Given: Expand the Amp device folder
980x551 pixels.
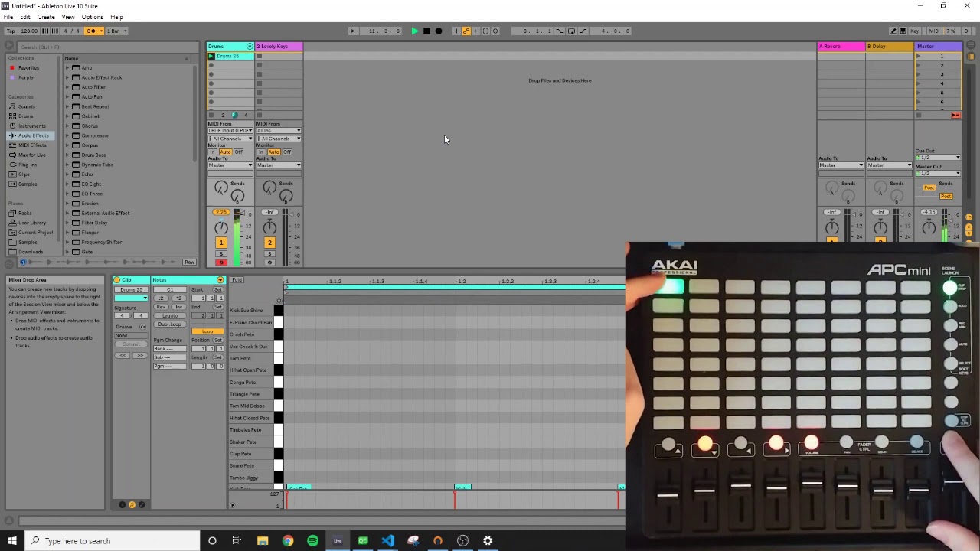Looking at the screenshot, I should click(x=67, y=67).
